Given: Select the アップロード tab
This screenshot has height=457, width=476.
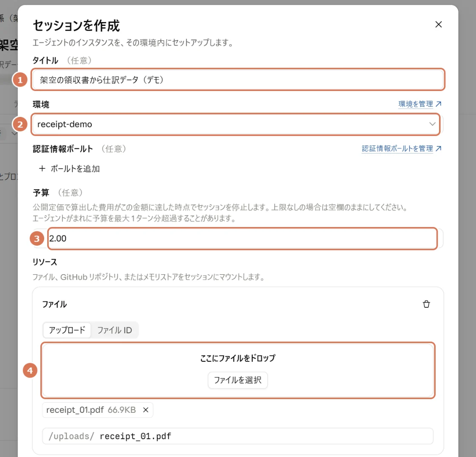Looking at the screenshot, I should pos(67,330).
